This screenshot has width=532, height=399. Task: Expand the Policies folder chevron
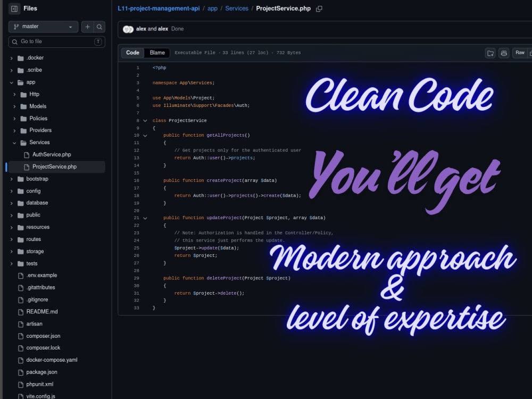pyautogui.click(x=14, y=119)
